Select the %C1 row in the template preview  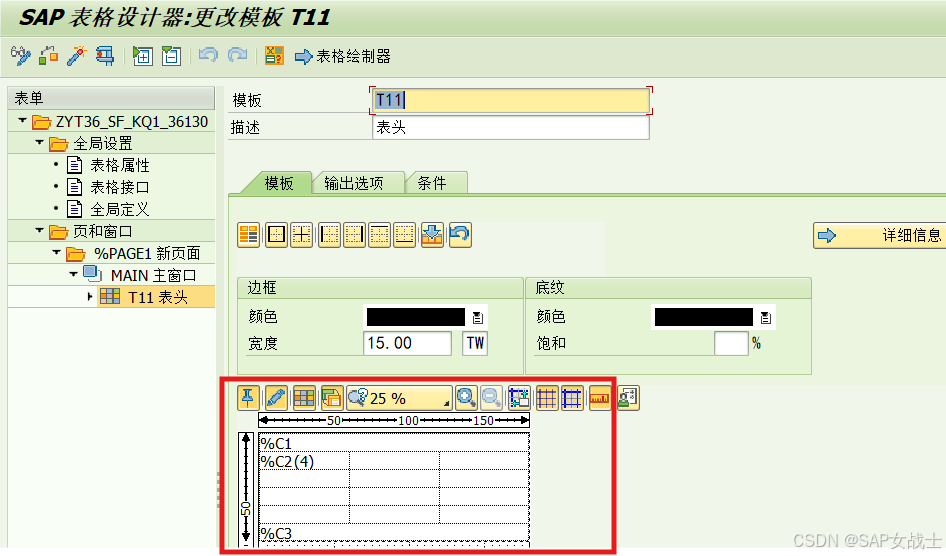point(394,443)
